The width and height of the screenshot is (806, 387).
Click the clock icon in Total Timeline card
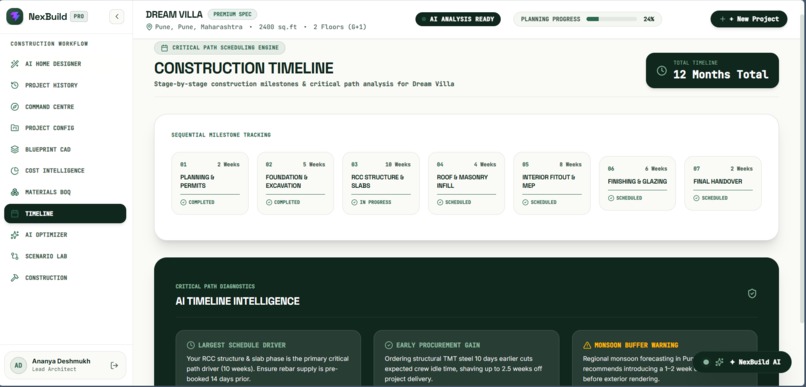pos(662,70)
